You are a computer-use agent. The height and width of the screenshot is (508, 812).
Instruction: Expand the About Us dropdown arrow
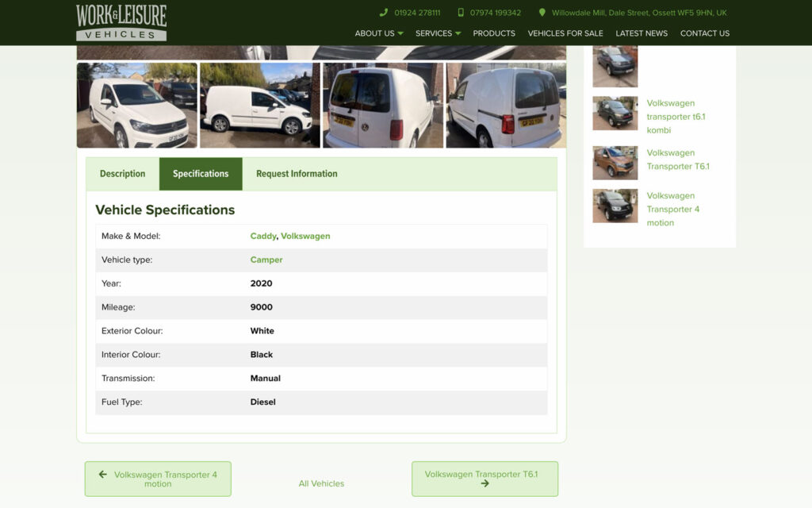[x=400, y=33]
